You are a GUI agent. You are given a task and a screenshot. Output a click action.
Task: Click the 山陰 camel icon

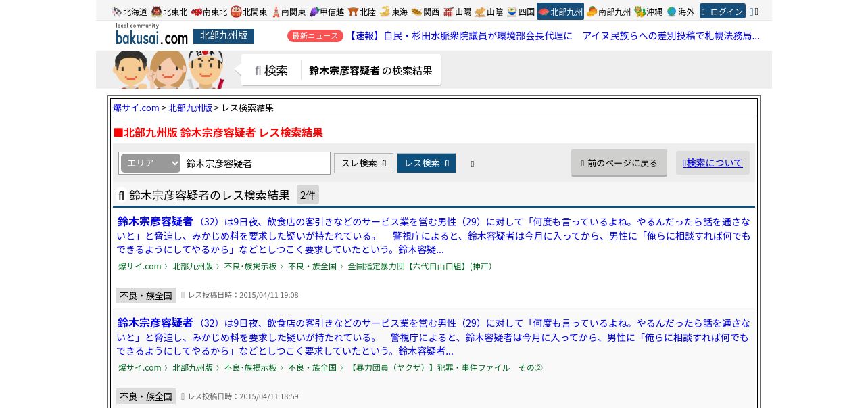point(480,12)
